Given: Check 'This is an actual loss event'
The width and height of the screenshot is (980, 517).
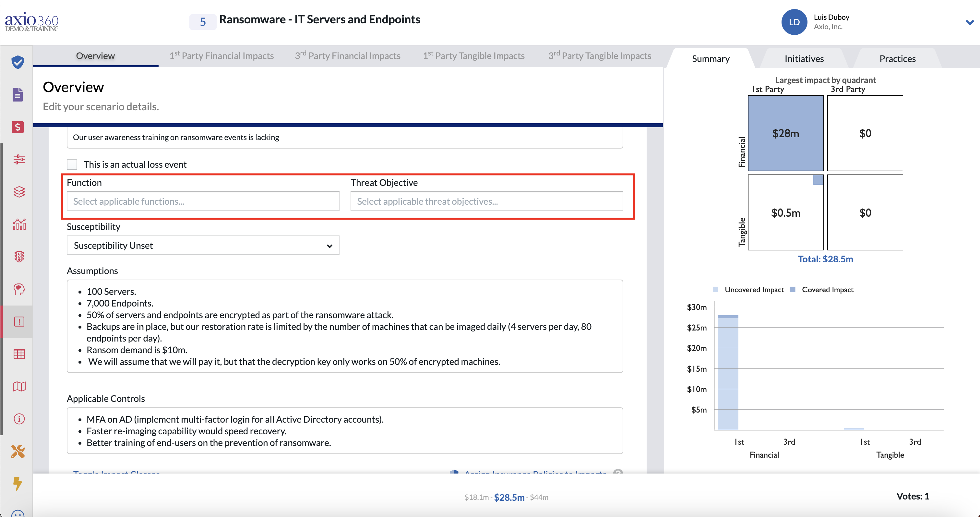Looking at the screenshot, I should click(72, 164).
